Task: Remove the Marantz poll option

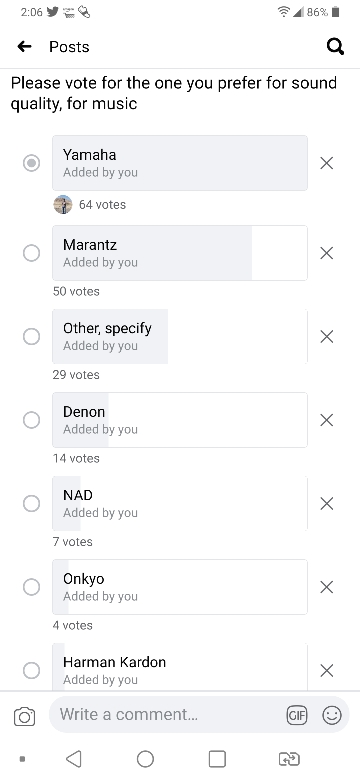Action: pyautogui.click(x=327, y=253)
